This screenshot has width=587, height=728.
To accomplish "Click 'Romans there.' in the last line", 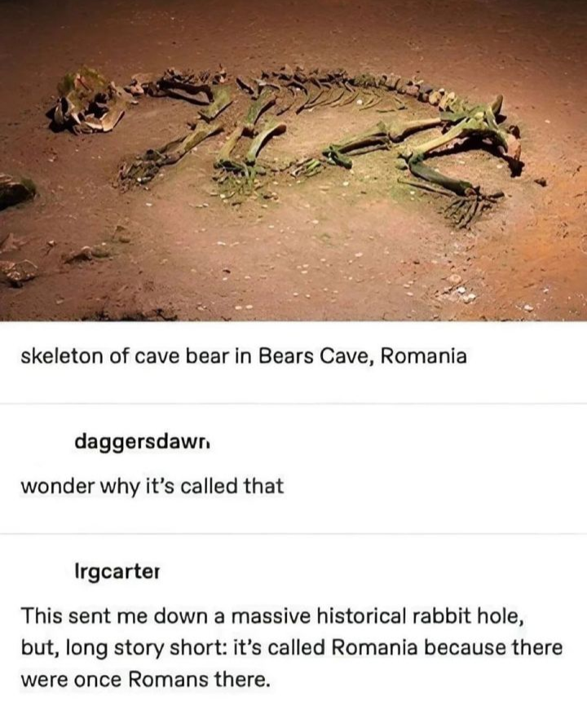I will (198, 680).
